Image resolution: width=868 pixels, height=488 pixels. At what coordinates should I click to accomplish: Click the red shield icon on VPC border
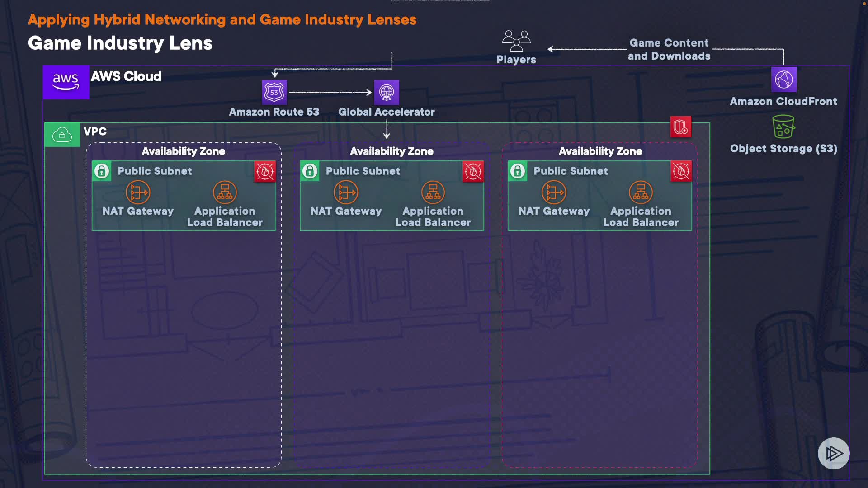coord(680,127)
